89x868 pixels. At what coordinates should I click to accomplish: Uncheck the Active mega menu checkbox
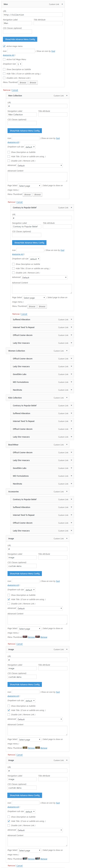(4, 46)
